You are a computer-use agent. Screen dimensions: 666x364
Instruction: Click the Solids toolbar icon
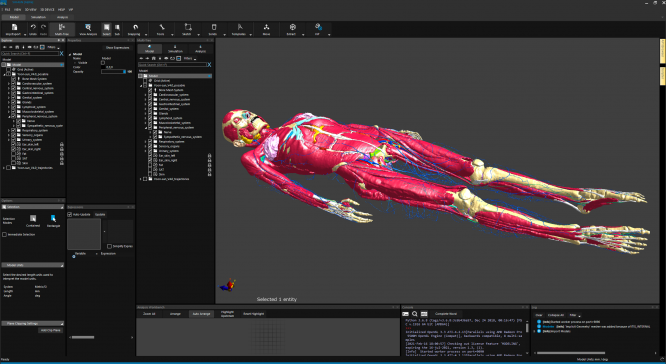tap(214, 27)
